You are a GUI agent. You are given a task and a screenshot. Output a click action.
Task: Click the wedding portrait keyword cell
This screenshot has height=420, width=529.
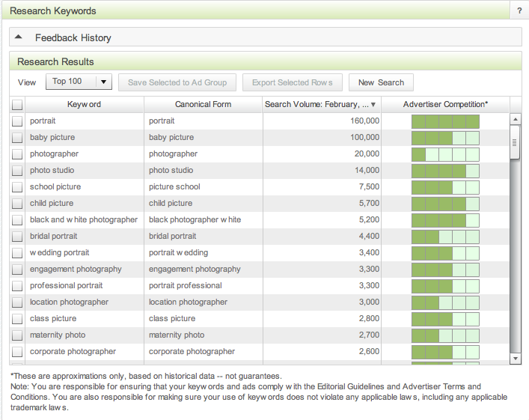(60, 253)
